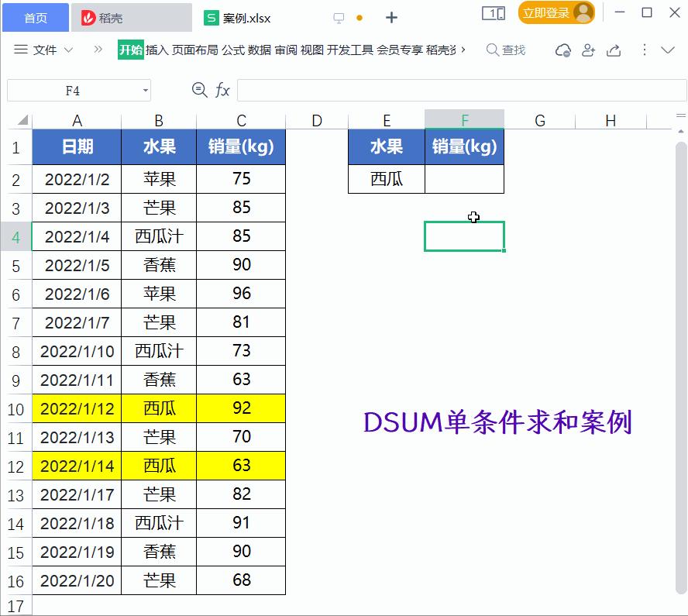Click the insert function fx icon
Viewport: 688px width, 616px height.
pyautogui.click(x=222, y=90)
